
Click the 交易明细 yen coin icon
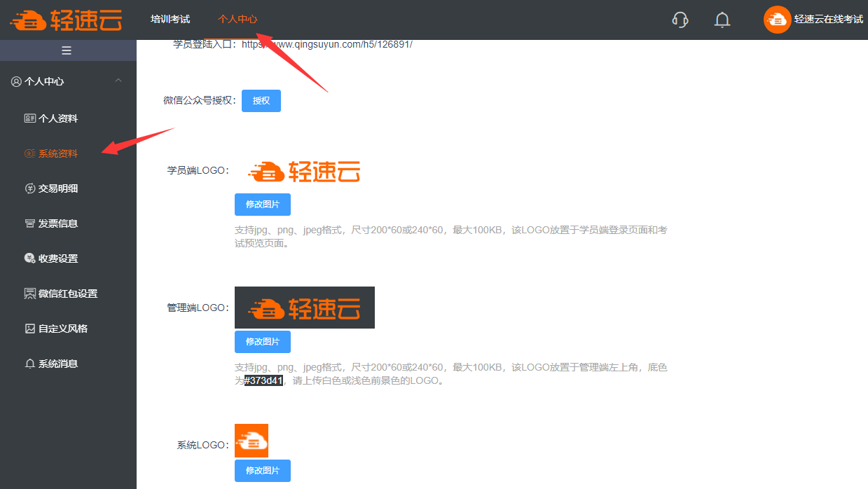click(x=29, y=188)
